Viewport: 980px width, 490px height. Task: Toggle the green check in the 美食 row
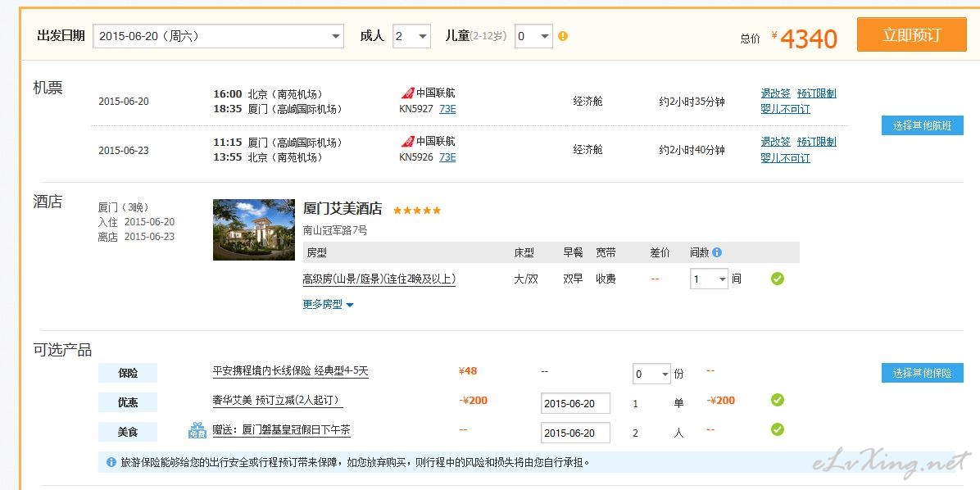[777, 429]
